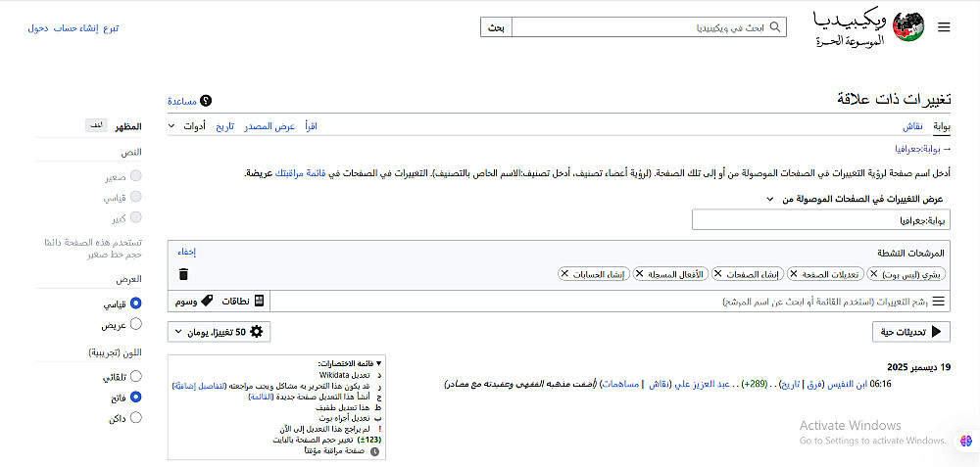Open the دخول login link
Screen dimensions: 980x467
point(38,28)
